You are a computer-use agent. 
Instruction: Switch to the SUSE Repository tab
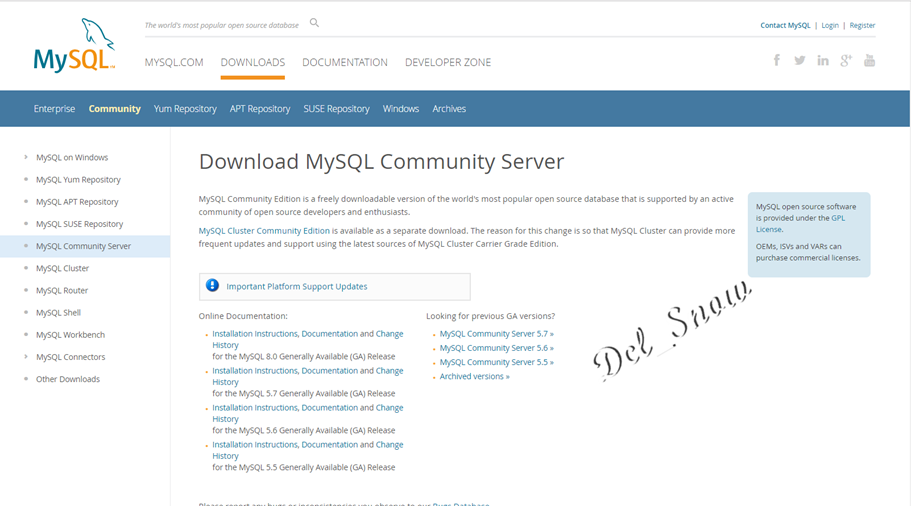[336, 109]
